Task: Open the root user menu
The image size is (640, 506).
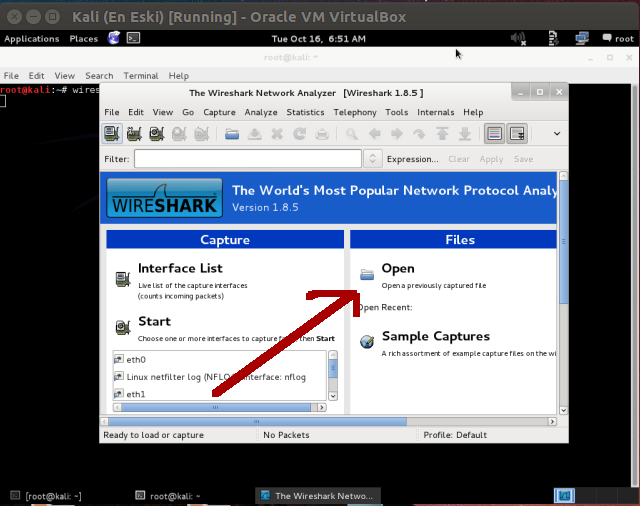Action: (x=618, y=39)
